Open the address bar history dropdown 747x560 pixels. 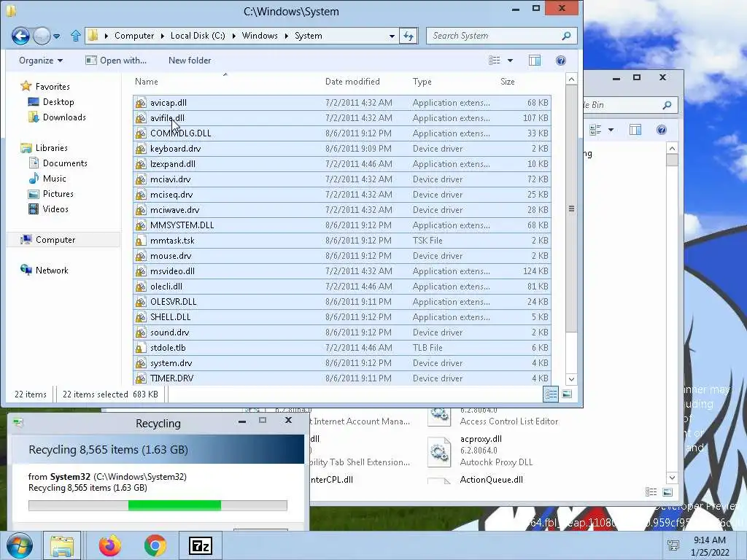(392, 36)
